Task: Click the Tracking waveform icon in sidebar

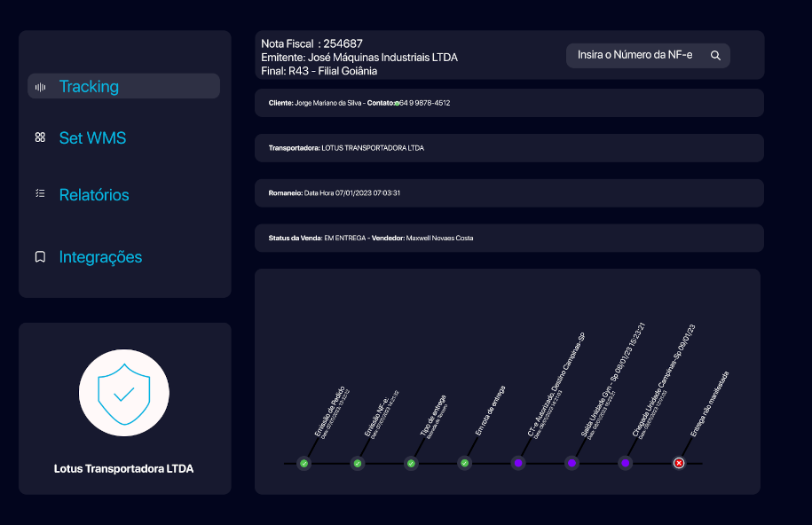Action: pyautogui.click(x=40, y=87)
